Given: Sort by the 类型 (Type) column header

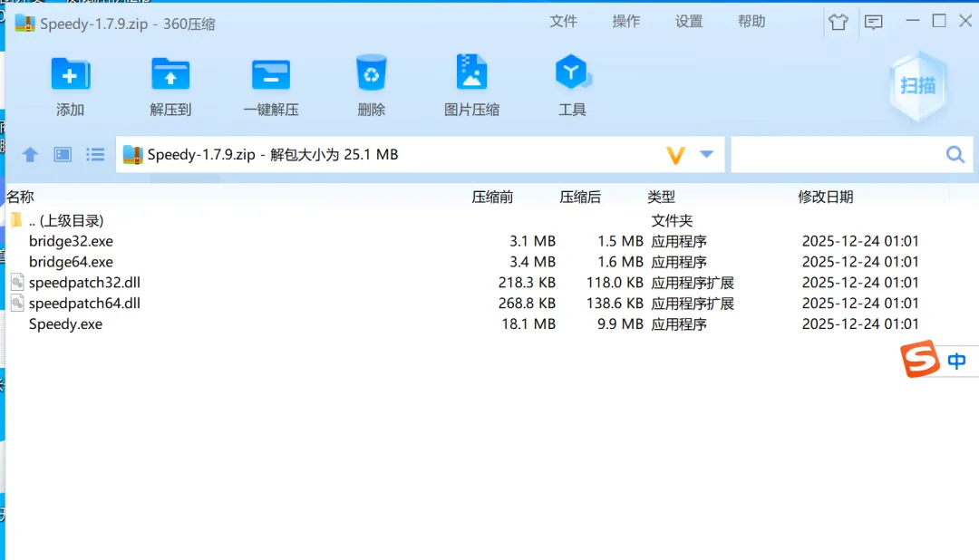Looking at the screenshot, I should coord(661,198).
